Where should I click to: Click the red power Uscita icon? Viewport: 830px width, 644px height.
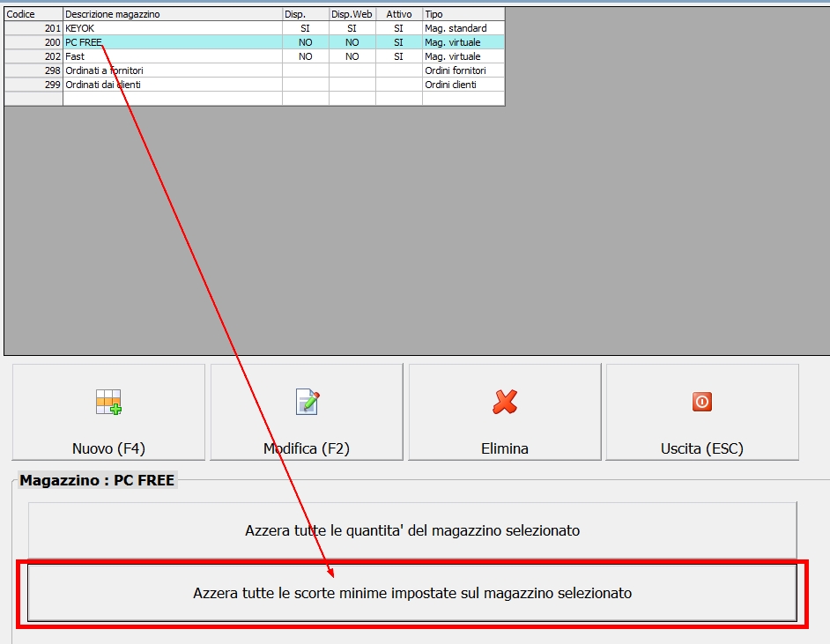702,402
